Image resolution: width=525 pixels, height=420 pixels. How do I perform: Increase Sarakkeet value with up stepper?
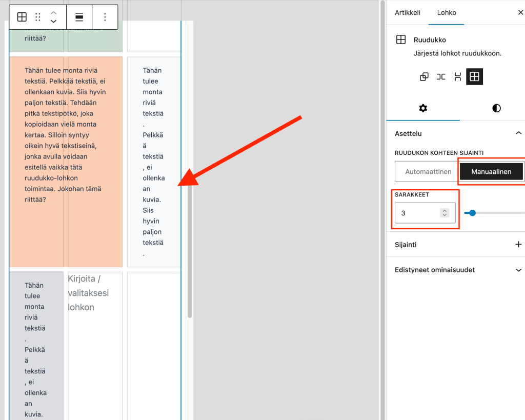(x=445, y=211)
